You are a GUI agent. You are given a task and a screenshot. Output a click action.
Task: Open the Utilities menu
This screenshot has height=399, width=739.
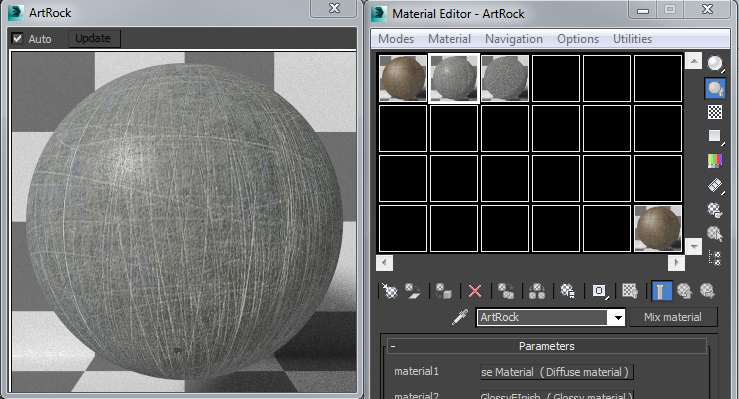(x=632, y=39)
